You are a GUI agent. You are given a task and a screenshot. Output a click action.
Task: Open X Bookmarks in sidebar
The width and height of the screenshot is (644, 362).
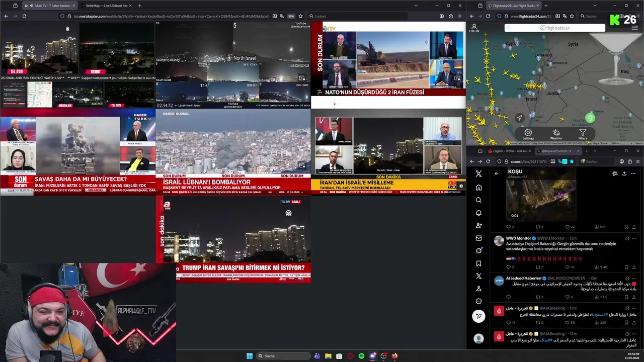(478, 263)
